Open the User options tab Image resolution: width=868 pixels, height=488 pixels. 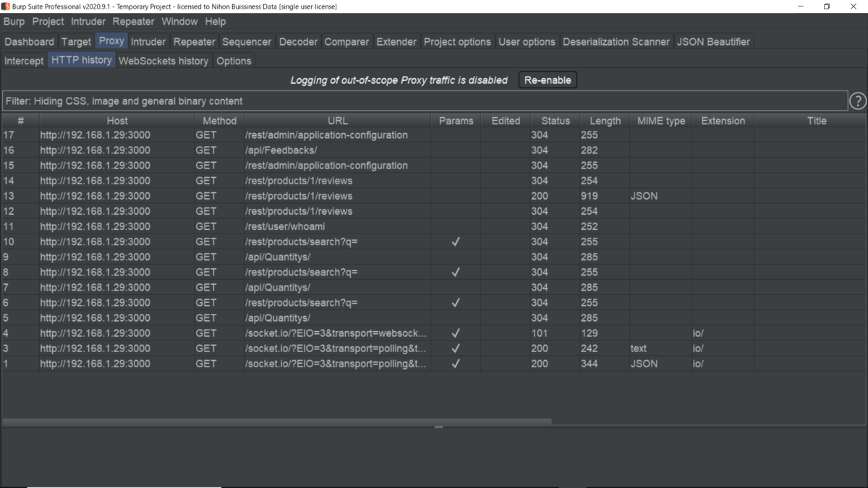(527, 41)
